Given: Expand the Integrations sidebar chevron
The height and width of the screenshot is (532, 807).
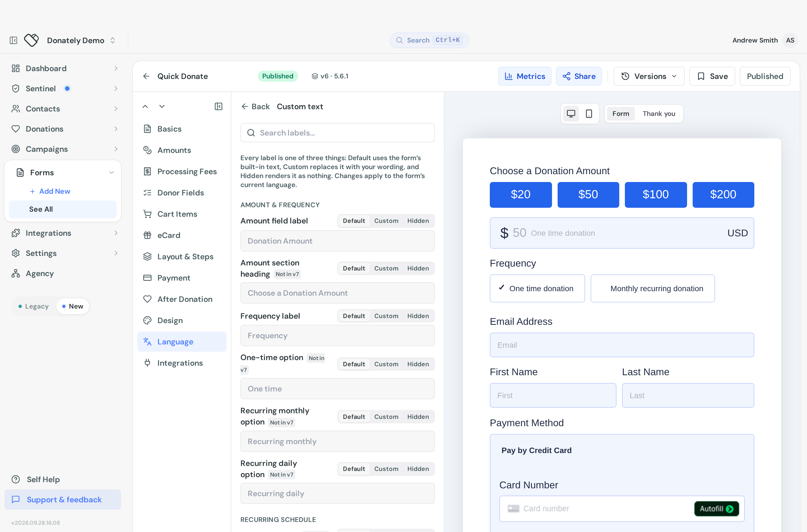Looking at the screenshot, I should click(116, 233).
